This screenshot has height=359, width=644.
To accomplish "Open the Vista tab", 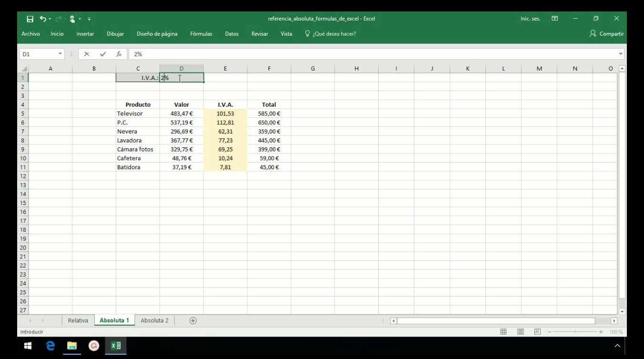I will pos(286,34).
